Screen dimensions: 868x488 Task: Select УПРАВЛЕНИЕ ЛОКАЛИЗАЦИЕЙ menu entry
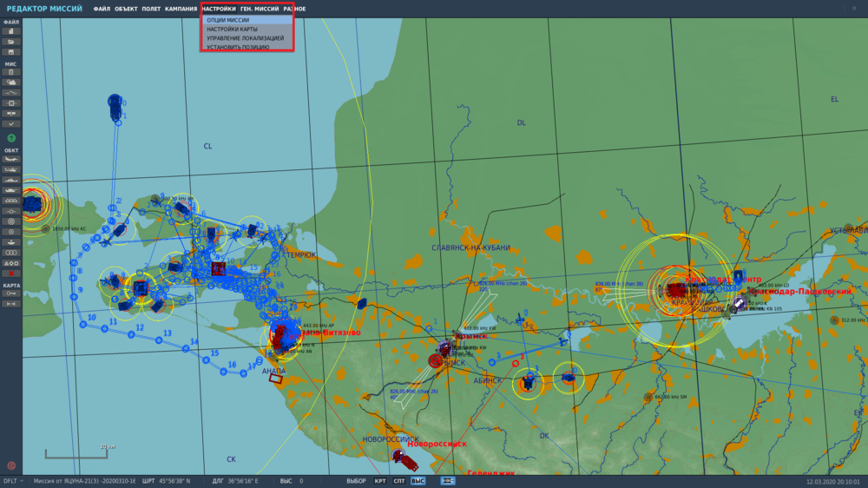click(x=247, y=38)
